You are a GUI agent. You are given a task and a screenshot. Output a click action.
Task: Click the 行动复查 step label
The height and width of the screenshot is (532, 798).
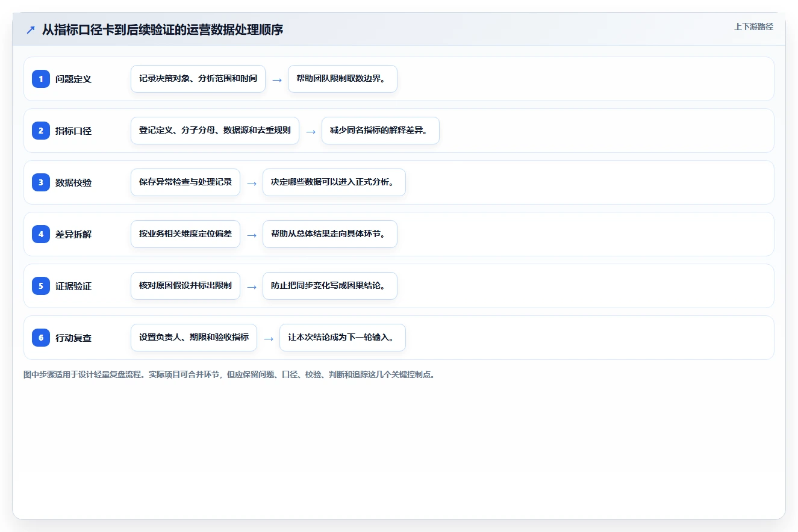(73, 338)
